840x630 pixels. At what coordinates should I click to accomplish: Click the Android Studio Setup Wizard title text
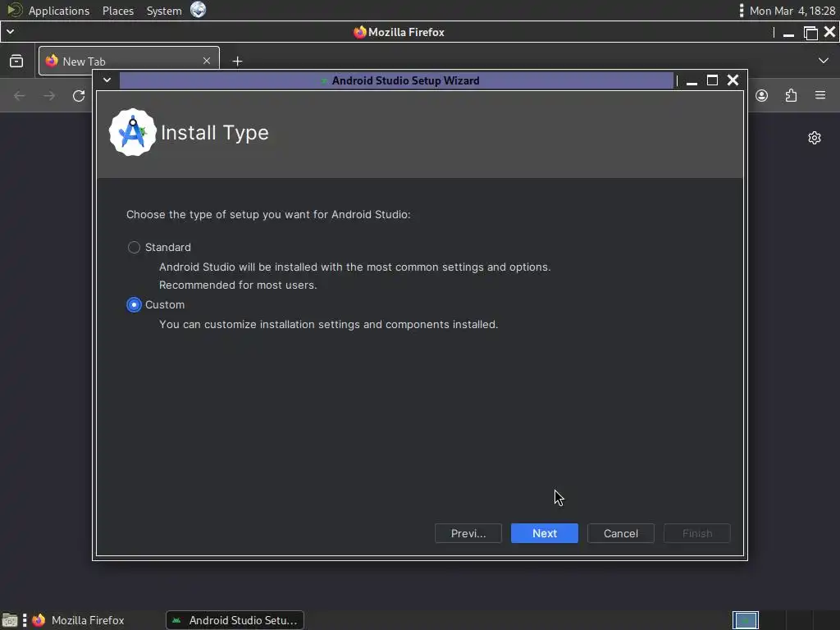[405, 80]
